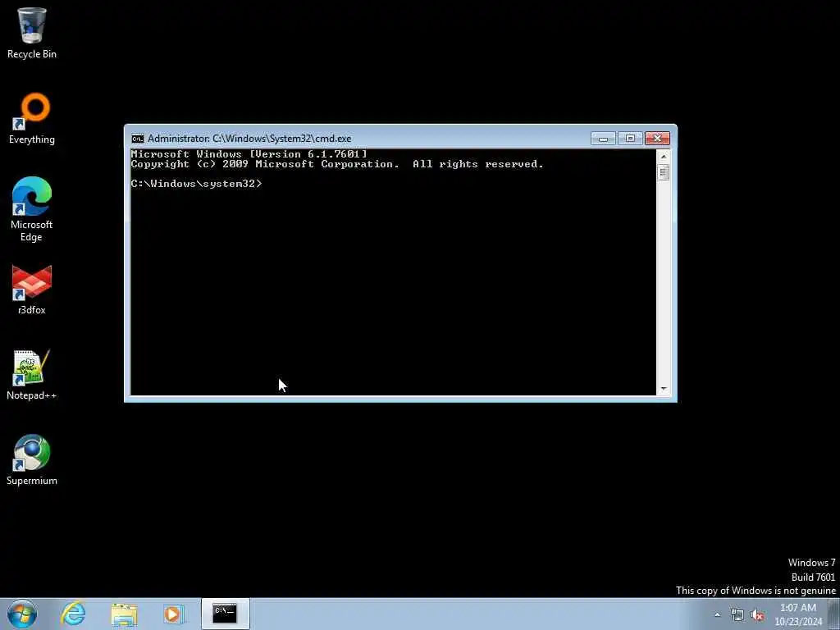Select the Everything search shortcut icon
This screenshot has height=630, width=840.
point(32,119)
